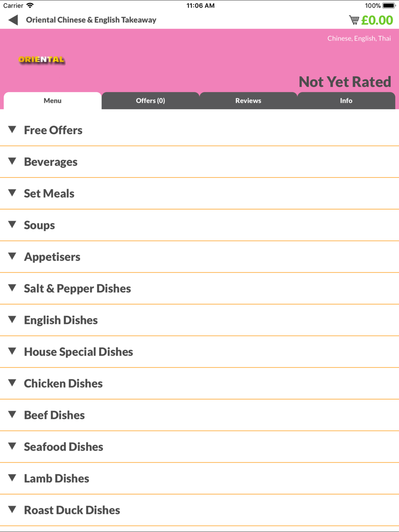Expand Appetisers disclosure triangle

click(x=12, y=256)
